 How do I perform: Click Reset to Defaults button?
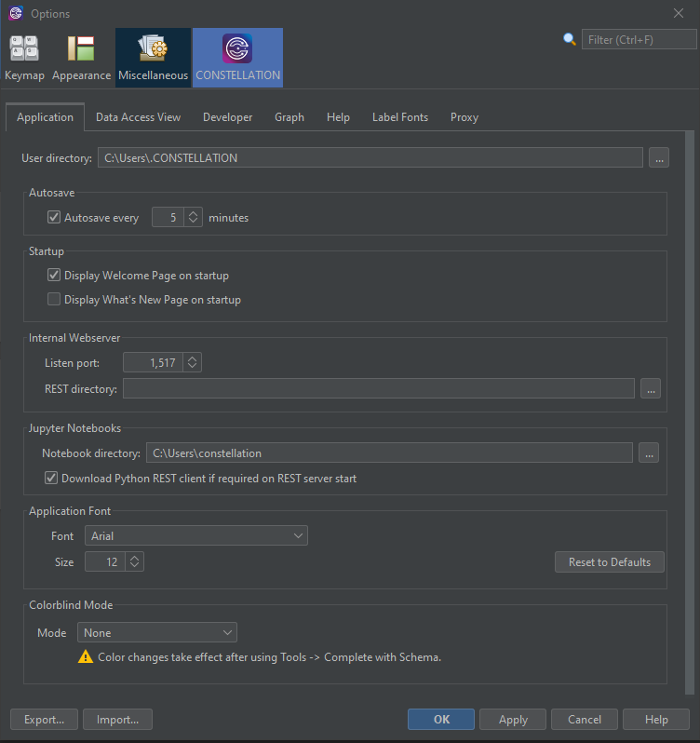[x=610, y=562]
